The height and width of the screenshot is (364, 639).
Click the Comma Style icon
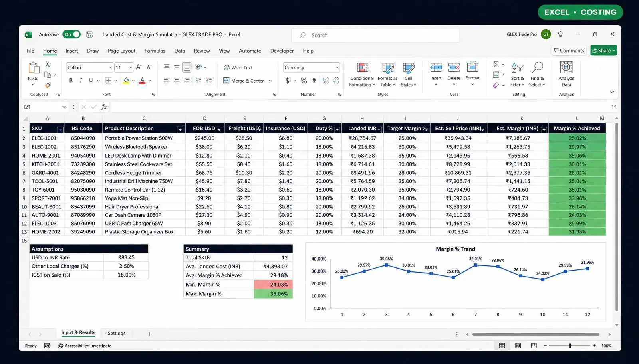click(314, 81)
